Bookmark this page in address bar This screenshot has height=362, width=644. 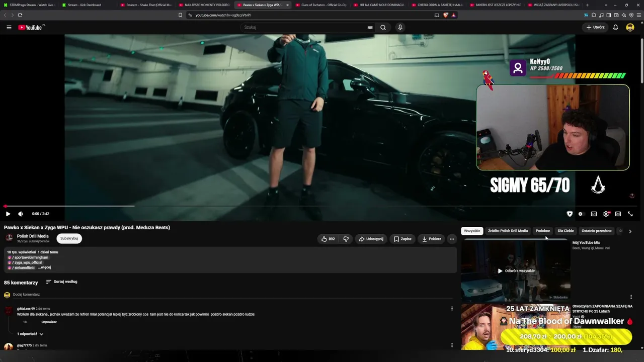tap(180, 15)
